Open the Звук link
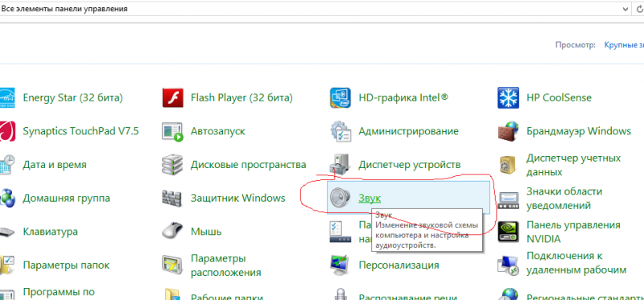The height and width of the screenshot is (300, 644). tap(369, 198)
